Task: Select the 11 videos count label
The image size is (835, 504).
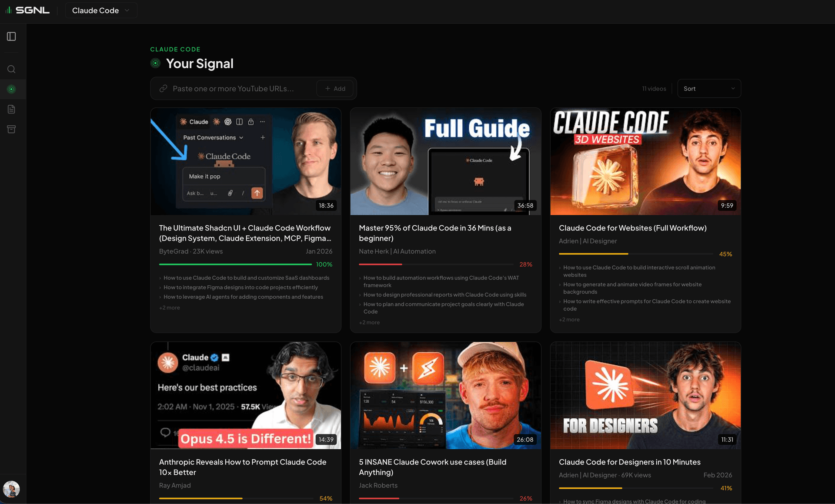Action: (x=654, y=88)
